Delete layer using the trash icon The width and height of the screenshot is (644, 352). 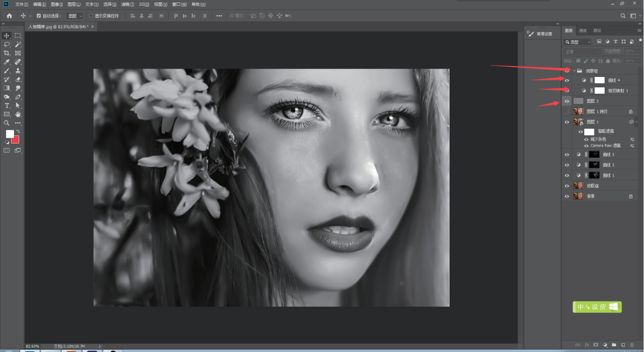tap(631, 345)
